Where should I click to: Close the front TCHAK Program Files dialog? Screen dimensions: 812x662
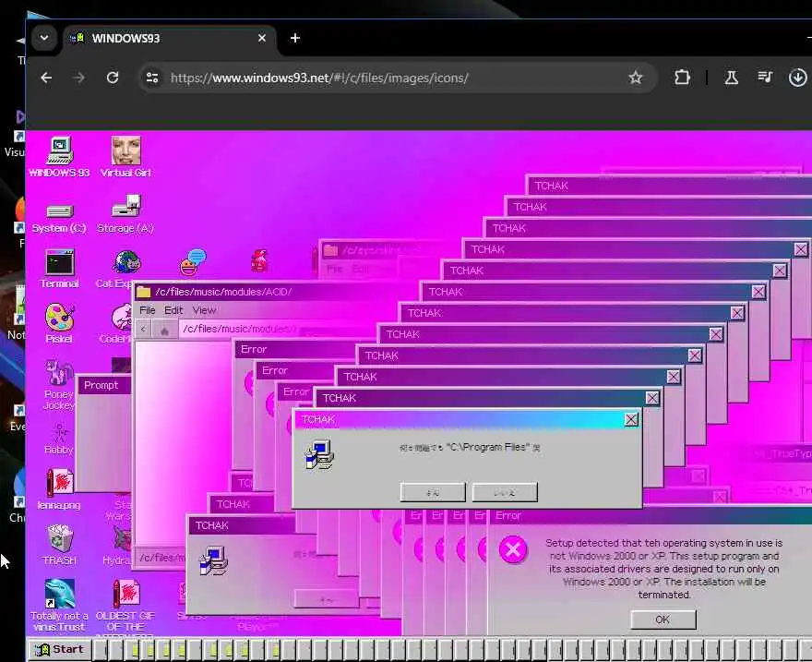click(x=631, y=419)
